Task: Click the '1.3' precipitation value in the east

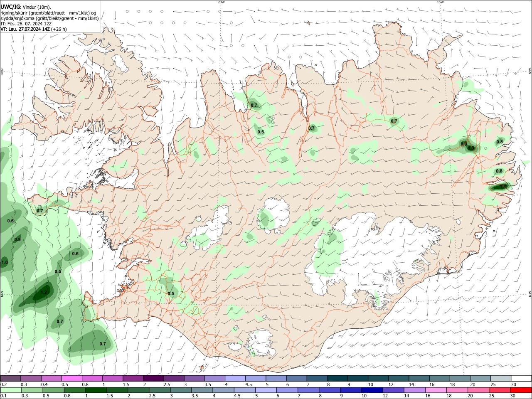Action: click(471, 148)
